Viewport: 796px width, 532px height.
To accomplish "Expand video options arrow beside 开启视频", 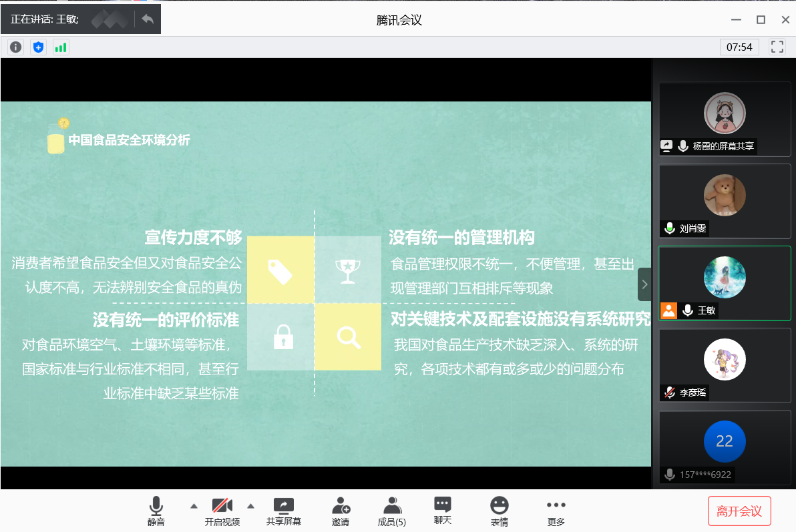I will tap(251, 505).
